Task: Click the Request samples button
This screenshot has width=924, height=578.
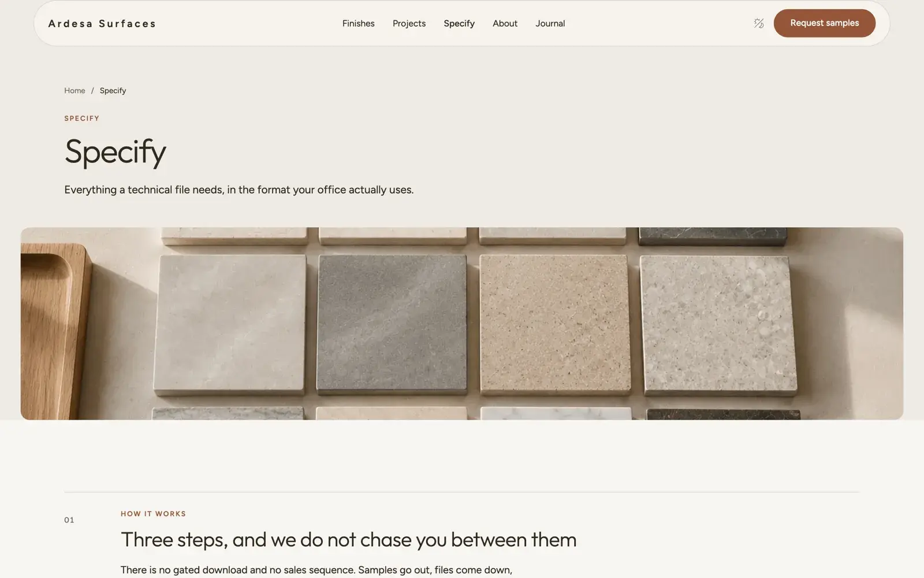Action: [x=824, y=23]
